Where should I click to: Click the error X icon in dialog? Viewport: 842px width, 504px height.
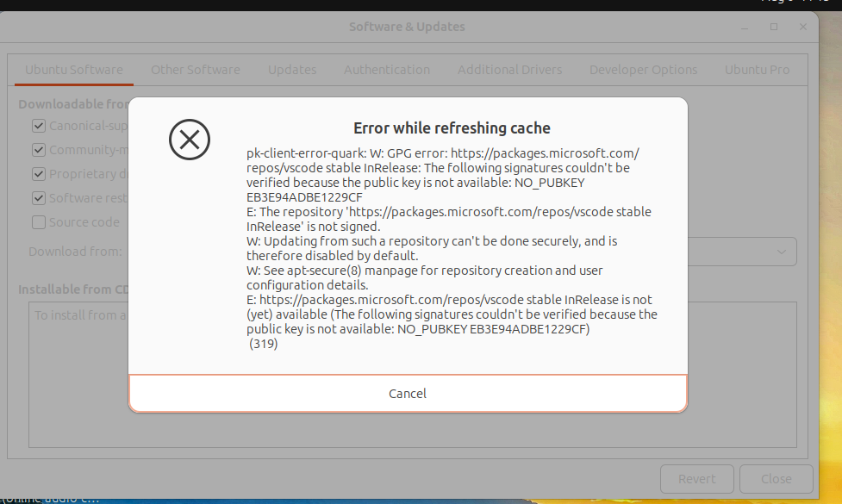click(189, 140)
